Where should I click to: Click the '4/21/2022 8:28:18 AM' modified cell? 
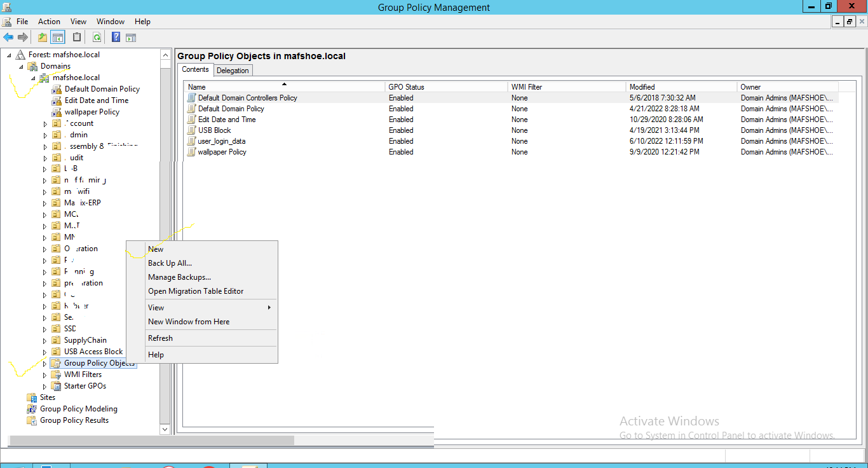(664, 109)
